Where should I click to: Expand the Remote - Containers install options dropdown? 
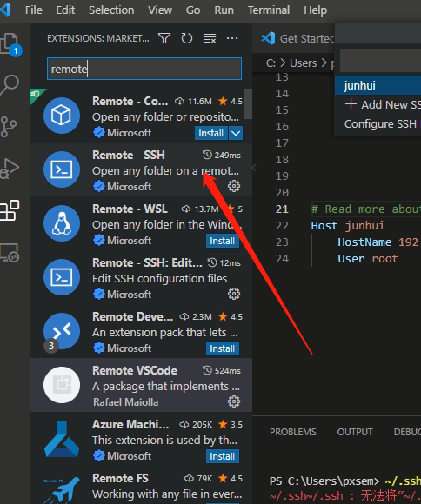pyautogui.click(x=236, y=133)
